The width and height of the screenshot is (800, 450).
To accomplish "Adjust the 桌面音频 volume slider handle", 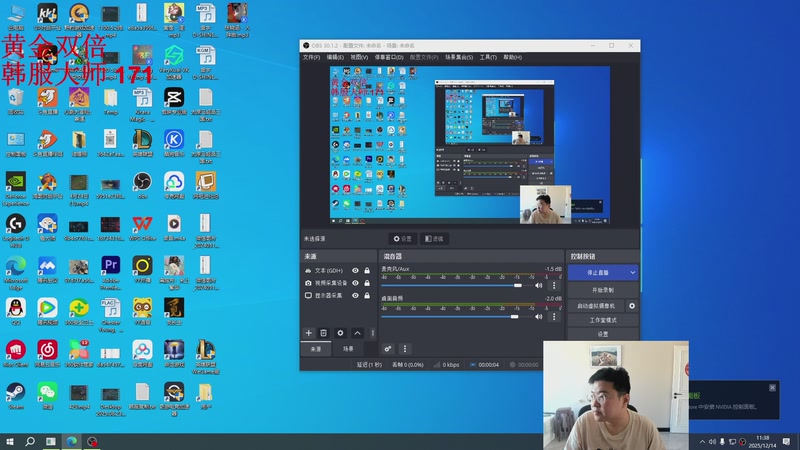I will click(514, 316).
